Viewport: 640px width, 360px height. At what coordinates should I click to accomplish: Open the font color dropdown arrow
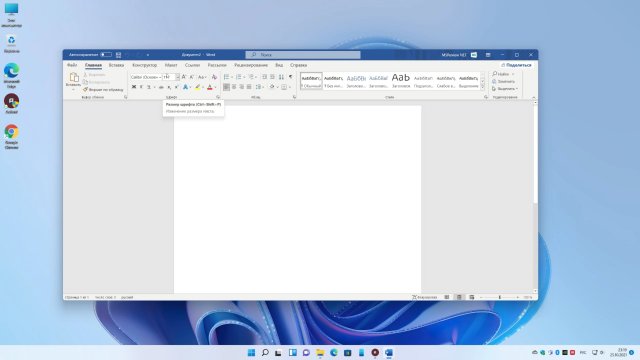click(x=215, y=87)
